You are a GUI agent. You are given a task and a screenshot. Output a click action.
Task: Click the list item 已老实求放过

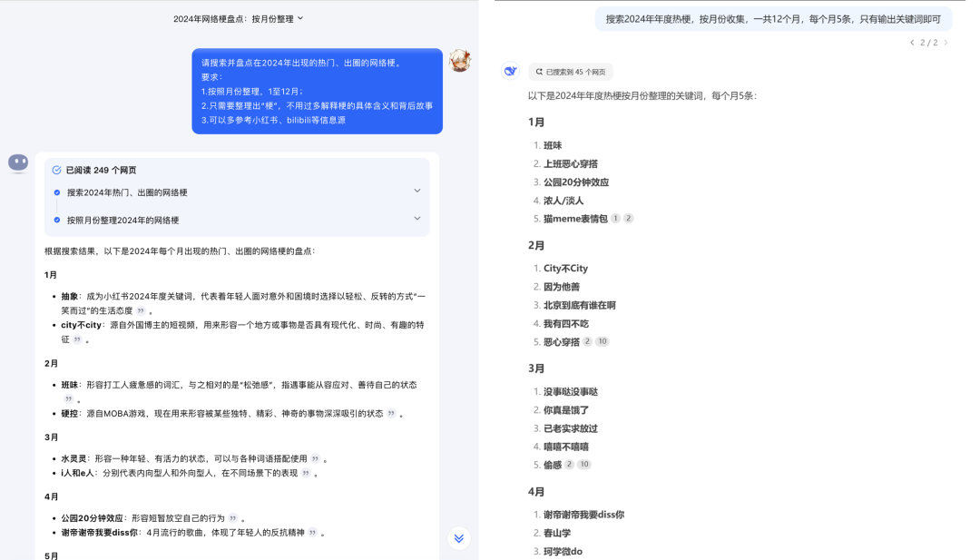(571, 428)
